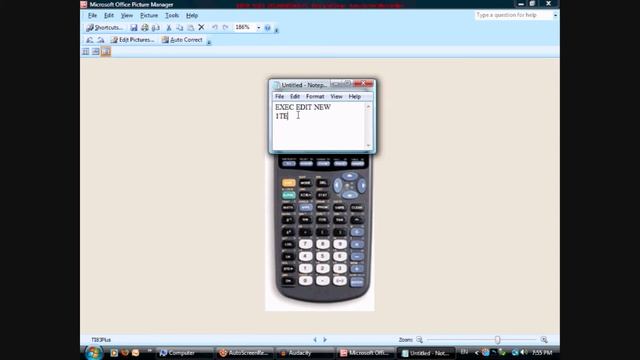Click the Type a question for help box
This screenshot has width=640, height=360.
[x=513, y=15]
